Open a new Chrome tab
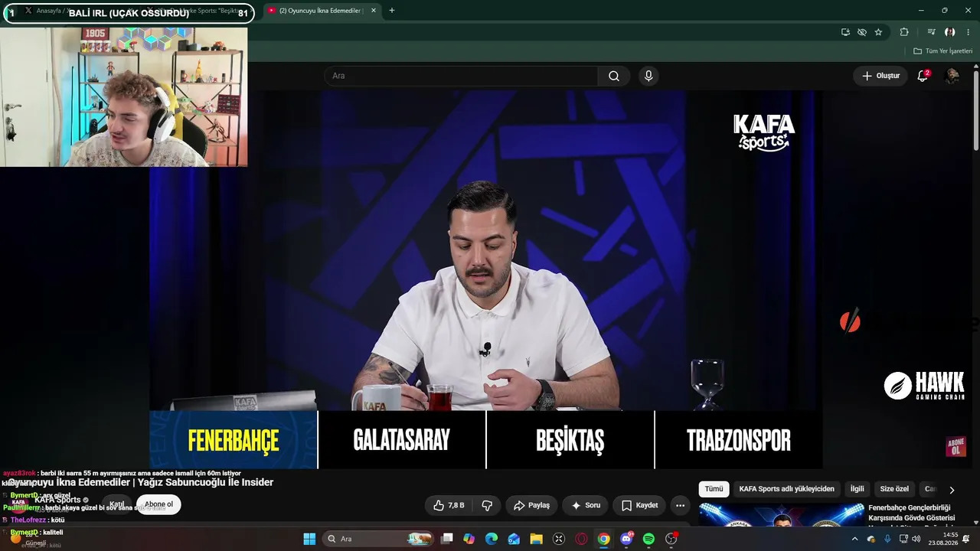980x551 pixels. point(392,11)
